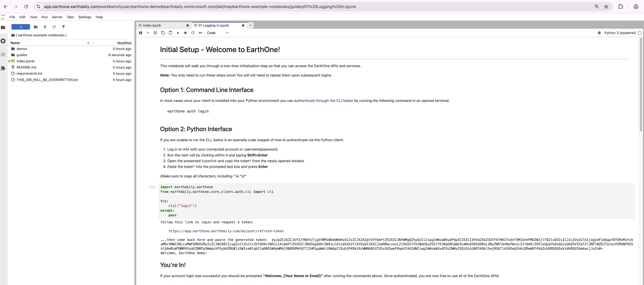Select requirements.txt in the file list
Image resolution: width=644 pixels, height=285 pixels.
coord(71,73)
